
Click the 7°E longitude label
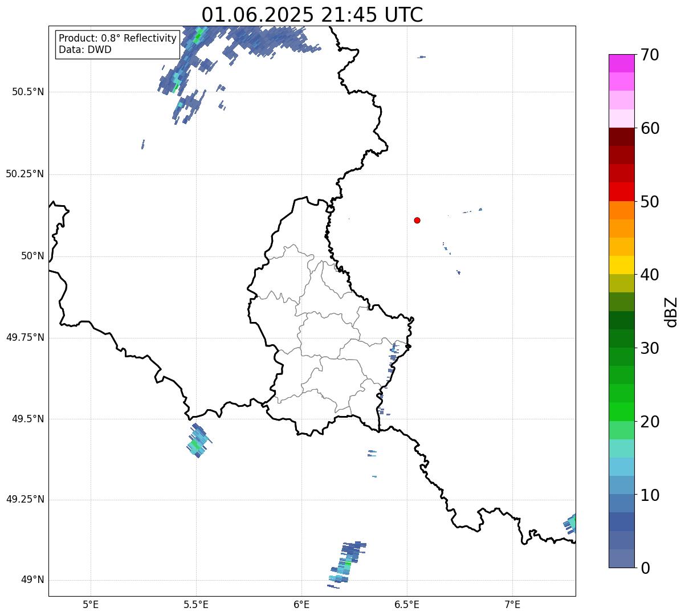coord(512,605)
